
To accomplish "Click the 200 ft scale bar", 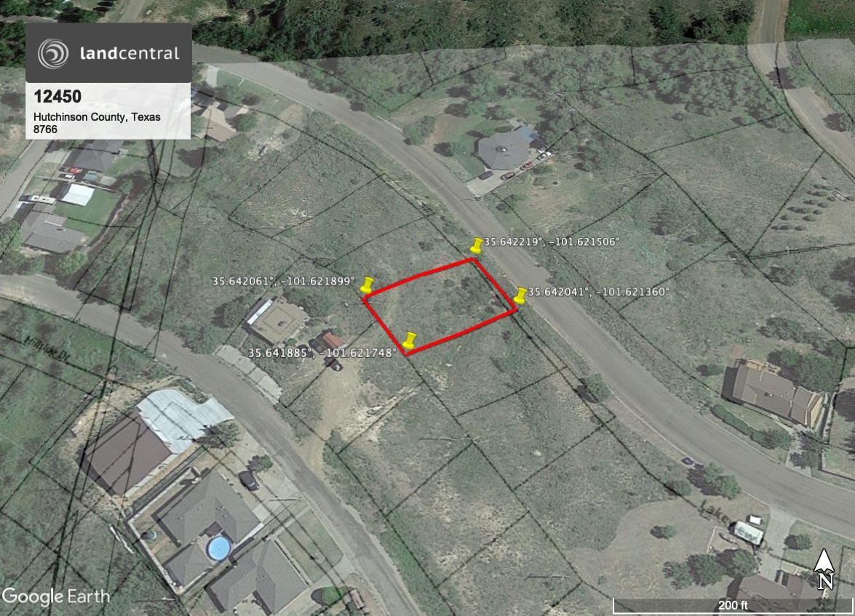I will [733, 605].
